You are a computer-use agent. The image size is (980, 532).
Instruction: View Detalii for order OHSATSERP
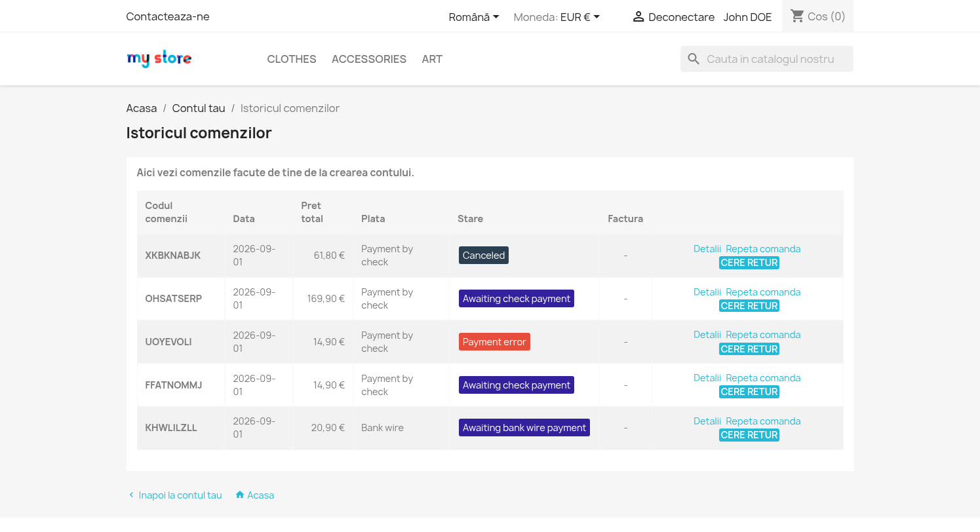[x=707, y=292]
